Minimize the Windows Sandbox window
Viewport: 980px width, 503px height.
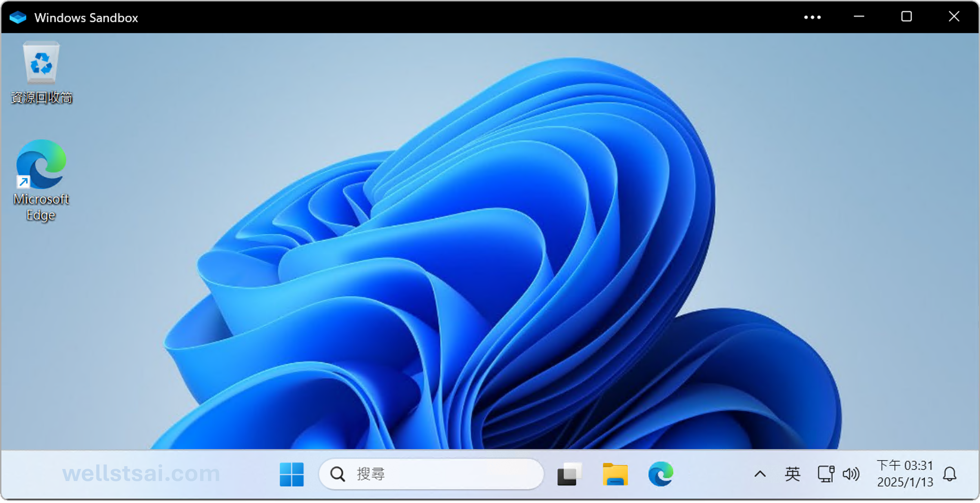pos(859,17)
